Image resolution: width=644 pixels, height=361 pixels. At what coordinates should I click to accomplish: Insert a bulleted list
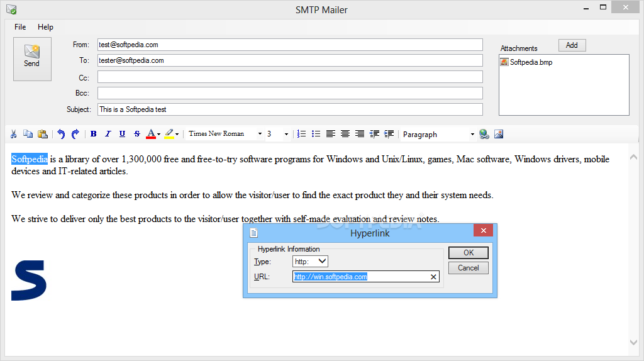[x=316, y=134]
